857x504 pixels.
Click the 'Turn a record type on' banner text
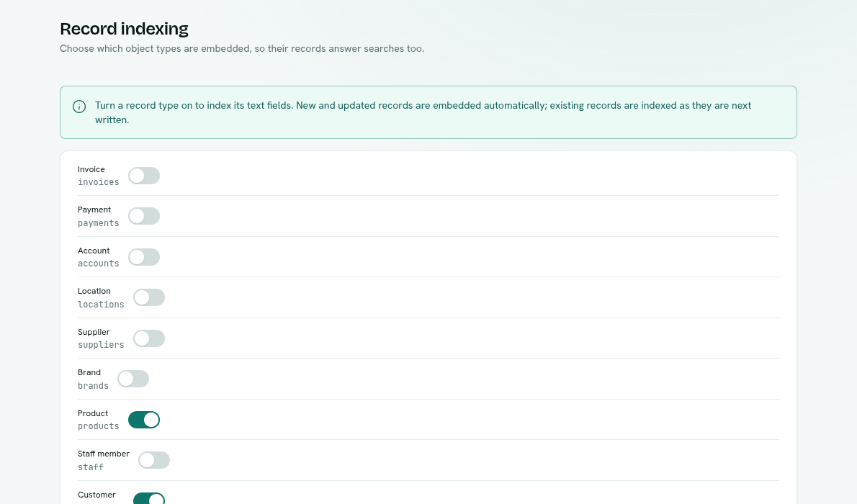pos(423,112)
